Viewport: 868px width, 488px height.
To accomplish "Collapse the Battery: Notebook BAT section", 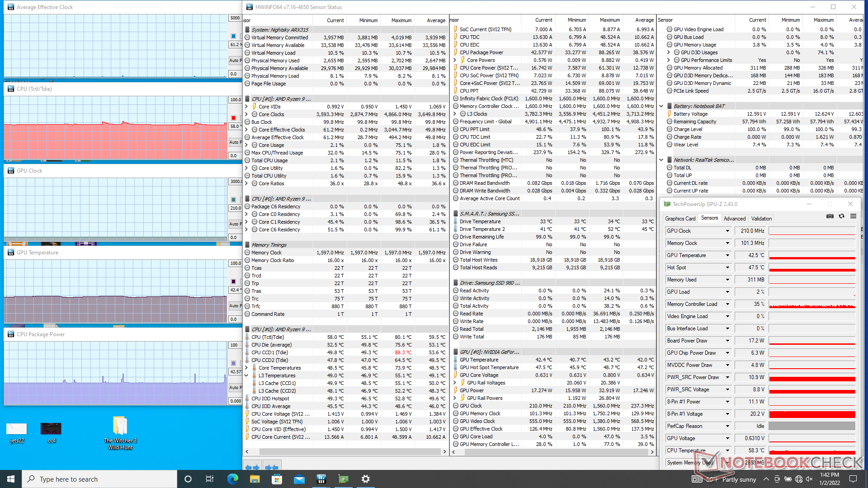I will click(661, 106).
